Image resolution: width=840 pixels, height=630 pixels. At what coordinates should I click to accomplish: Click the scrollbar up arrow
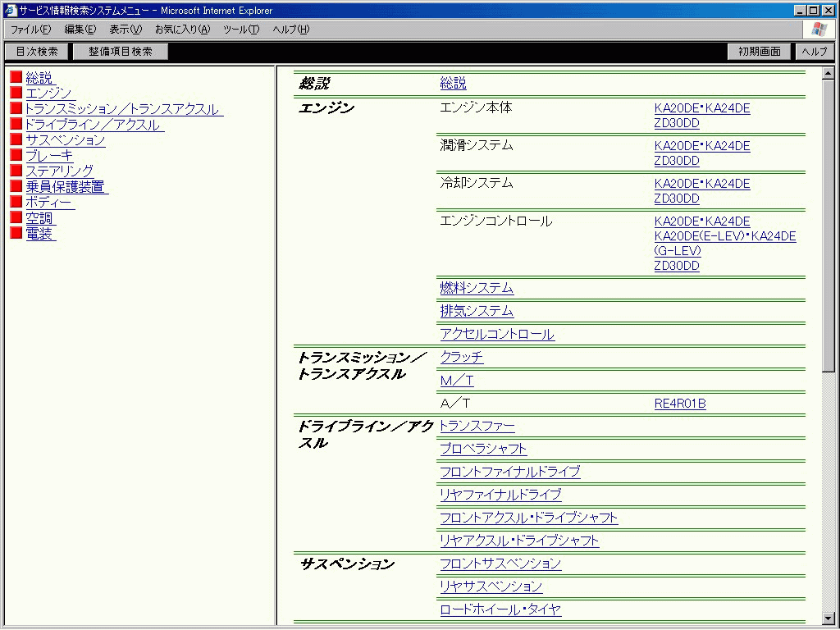829,74
